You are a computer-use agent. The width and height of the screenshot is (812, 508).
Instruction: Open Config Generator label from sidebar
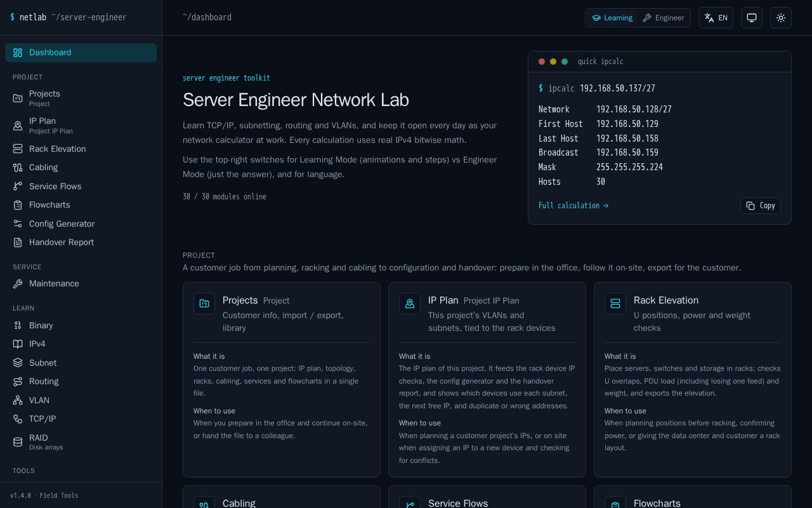[x=62, y=224]
